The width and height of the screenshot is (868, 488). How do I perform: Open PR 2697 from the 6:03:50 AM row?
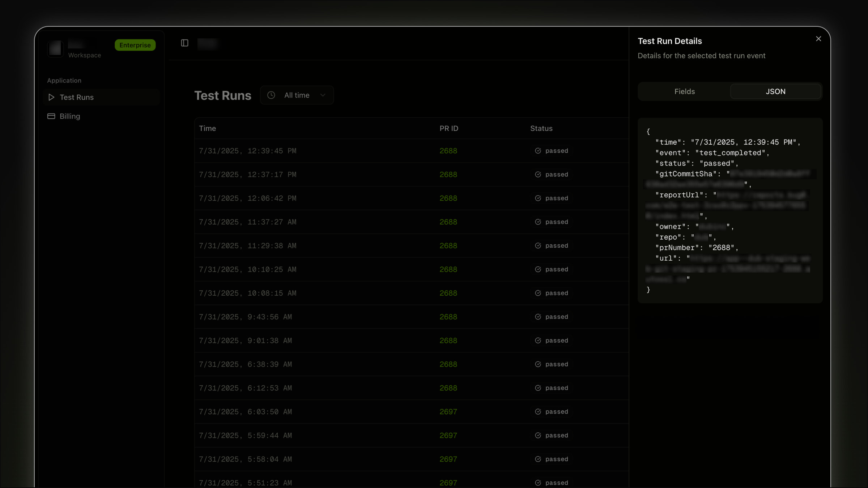(x=448, y=411)
